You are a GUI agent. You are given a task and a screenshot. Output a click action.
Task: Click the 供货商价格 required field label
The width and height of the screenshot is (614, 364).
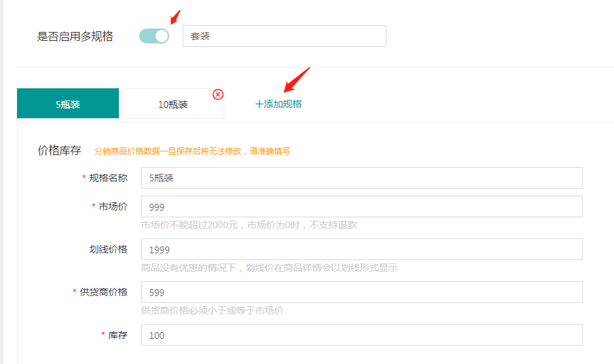103,292
